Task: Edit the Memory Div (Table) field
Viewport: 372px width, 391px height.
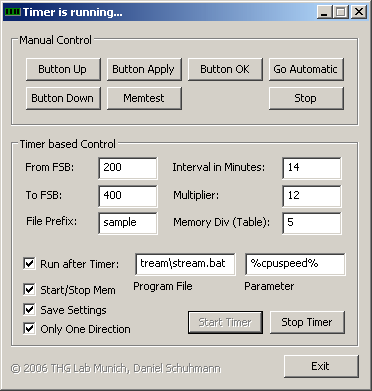Action: point(312,223)
